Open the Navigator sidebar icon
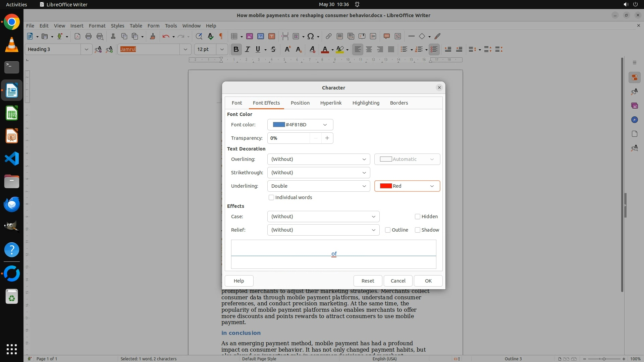The height and width of the screenshot is (362, 644). [634, 120]
